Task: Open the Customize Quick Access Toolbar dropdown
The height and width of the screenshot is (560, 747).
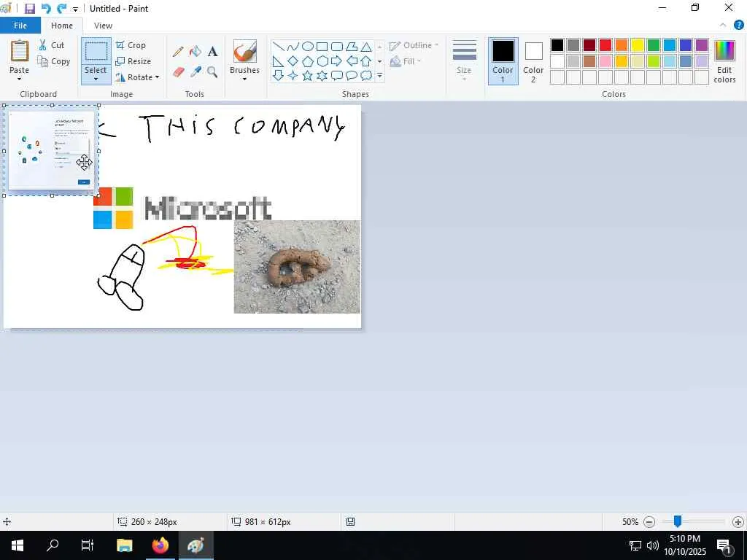Action: pyautogui.click(x=75, y=9)
